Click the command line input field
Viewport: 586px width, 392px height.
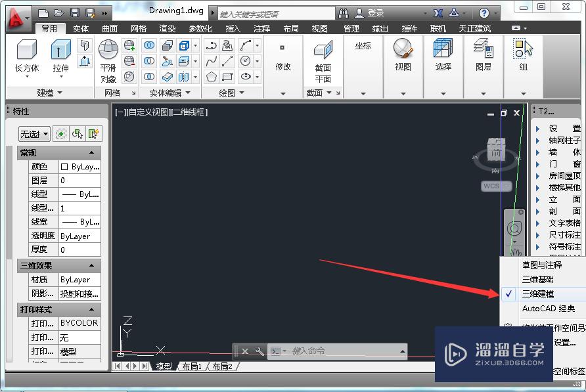(335, 351)
